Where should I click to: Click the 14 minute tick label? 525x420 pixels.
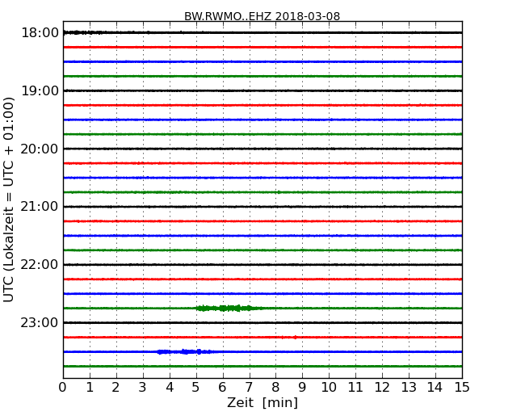coord(435,387)
